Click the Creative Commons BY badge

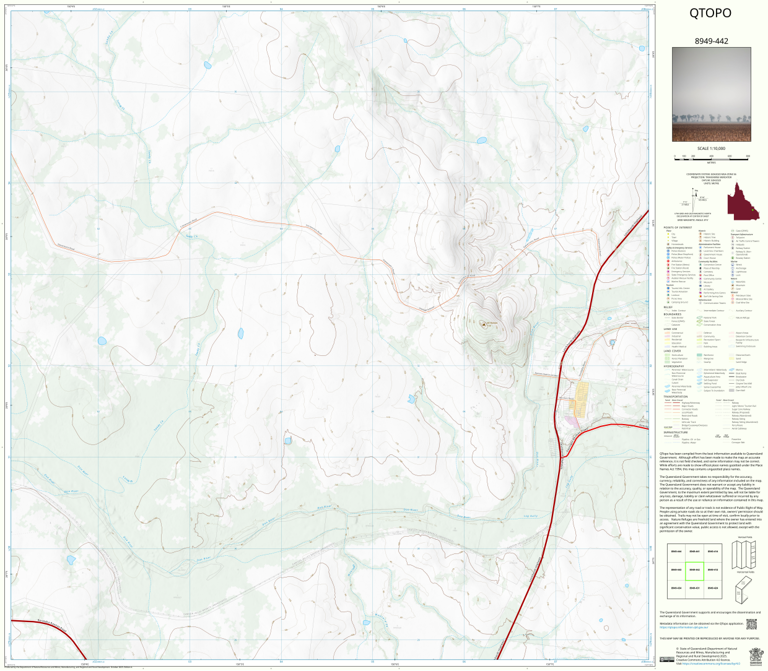pos(667,659)
